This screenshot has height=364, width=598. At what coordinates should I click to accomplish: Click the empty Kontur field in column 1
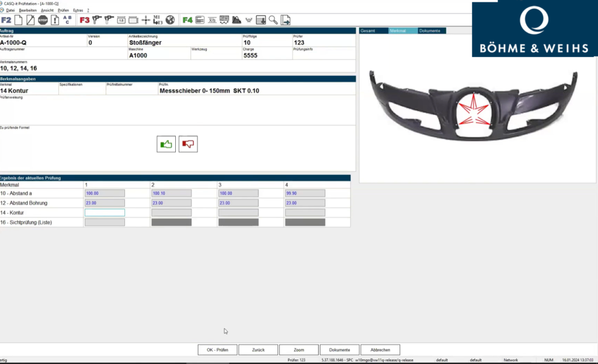coord(105,213)
